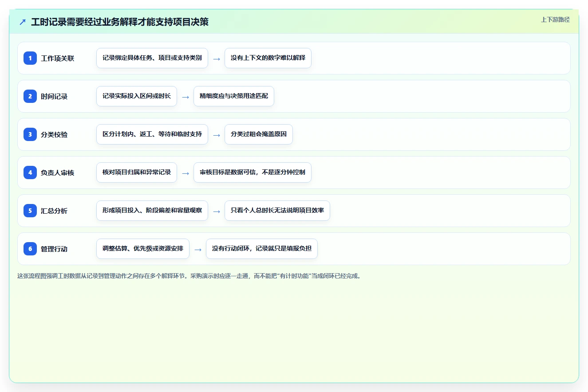Click the arrow in the 分类校验 row

coord(217,135)
